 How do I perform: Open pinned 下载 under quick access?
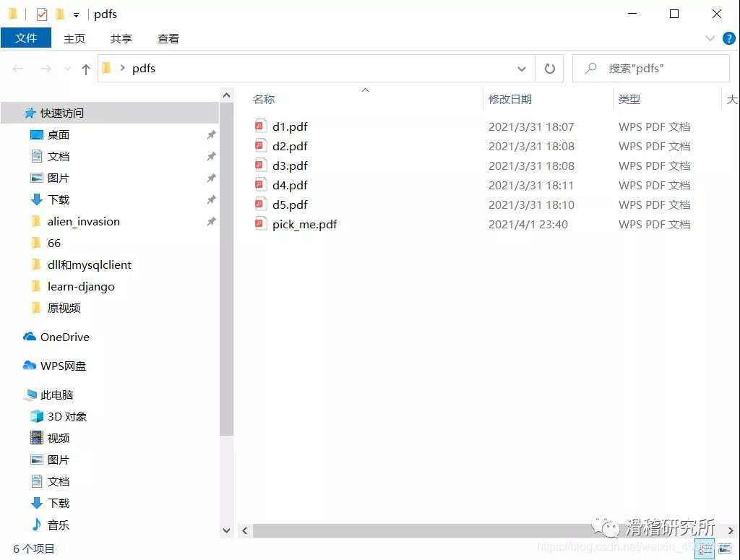click(x=59, y=200)
